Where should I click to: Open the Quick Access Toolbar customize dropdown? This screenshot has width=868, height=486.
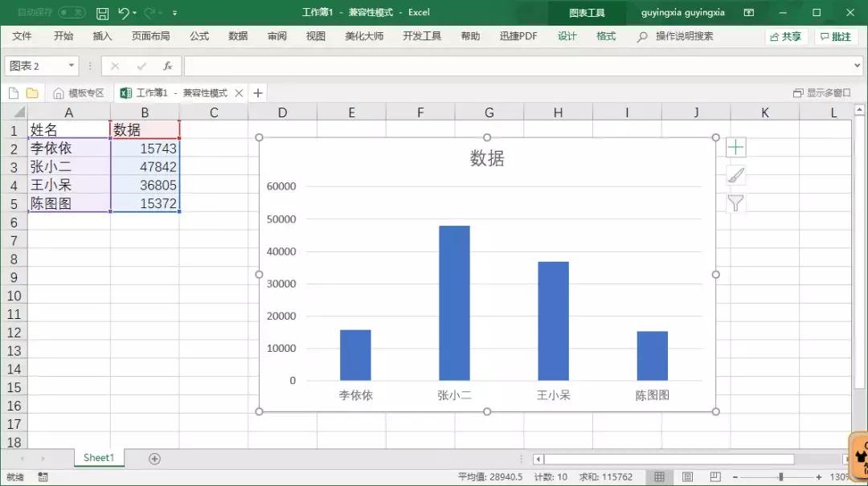[x=175, y=12]
